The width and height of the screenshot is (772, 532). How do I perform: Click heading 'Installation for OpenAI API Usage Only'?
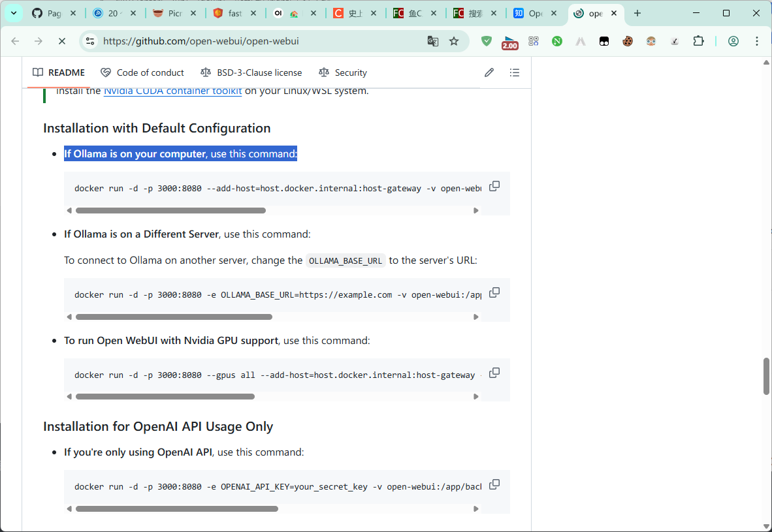[x=158, y=427]
